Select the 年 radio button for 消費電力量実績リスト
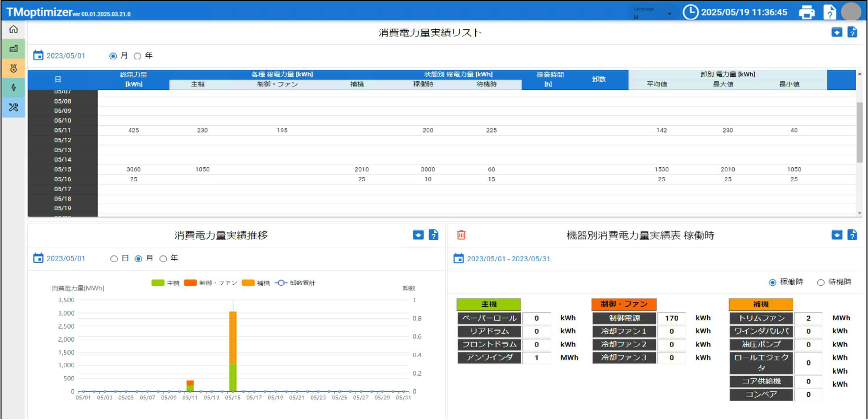Image resolution: width=868 pixels, height=420 pixels. pos(137,56)
